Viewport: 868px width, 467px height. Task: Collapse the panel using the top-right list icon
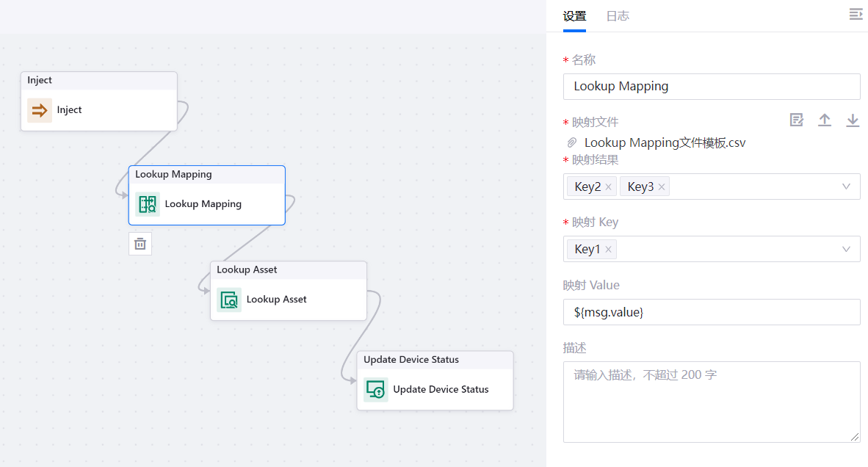pos(855,14)
